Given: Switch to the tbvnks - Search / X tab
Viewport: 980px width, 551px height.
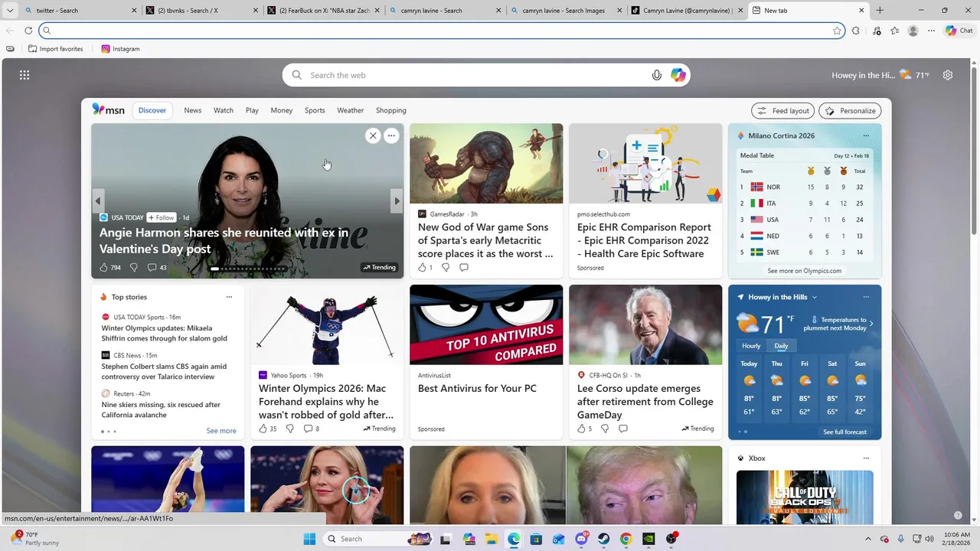Looking at the screenshot, I should pyautogui.click(x=201, y=11).
